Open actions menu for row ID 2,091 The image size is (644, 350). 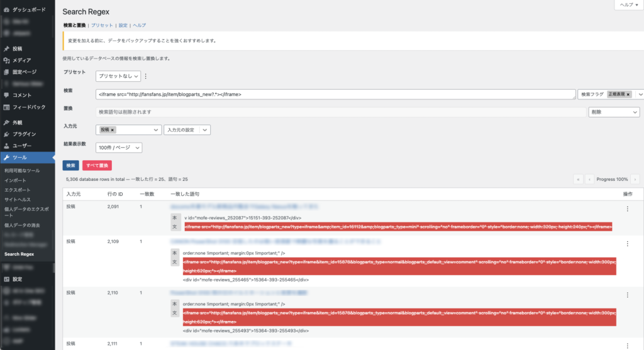click(x=627, y=209)
